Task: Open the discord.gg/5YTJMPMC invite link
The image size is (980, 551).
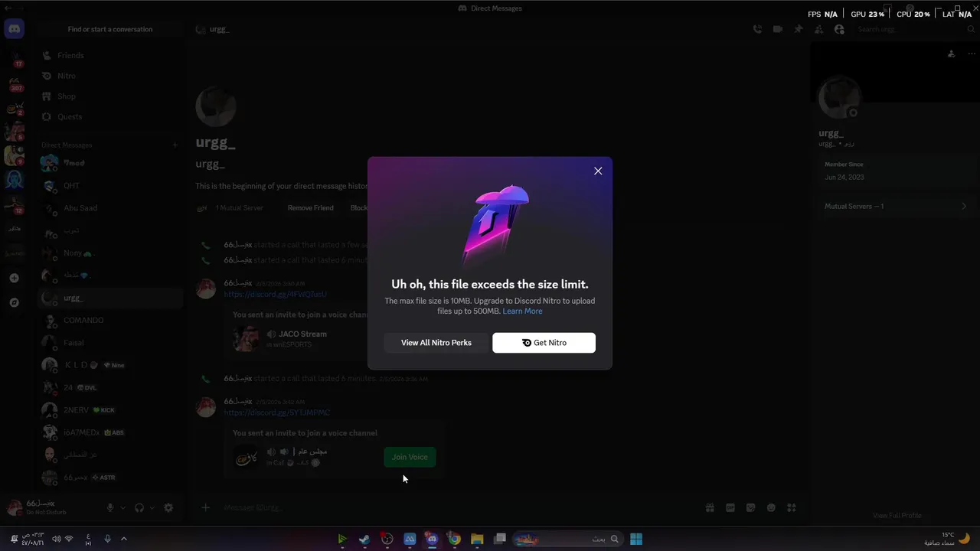Action: 276,412
